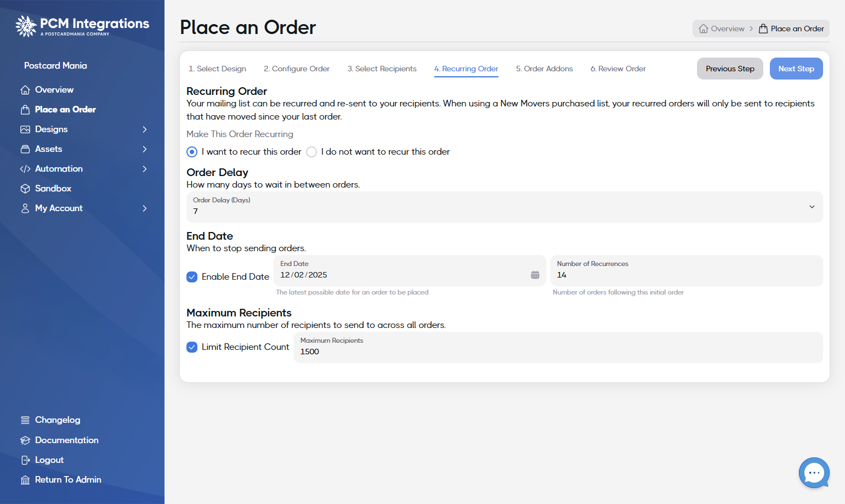Click the Maximum Recipients input field
The width and height of the screenshot is (845, 504).
coord(558,347)
